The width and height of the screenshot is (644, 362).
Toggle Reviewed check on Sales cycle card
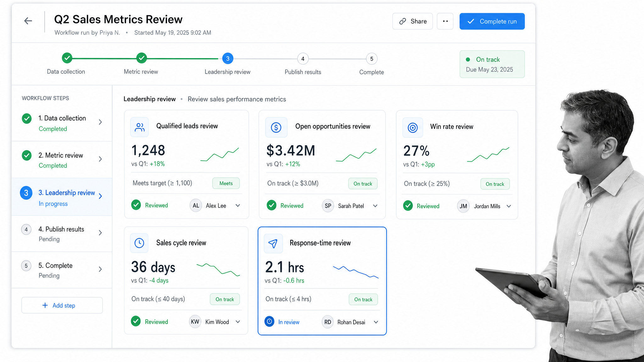click(x=136, y=321)
